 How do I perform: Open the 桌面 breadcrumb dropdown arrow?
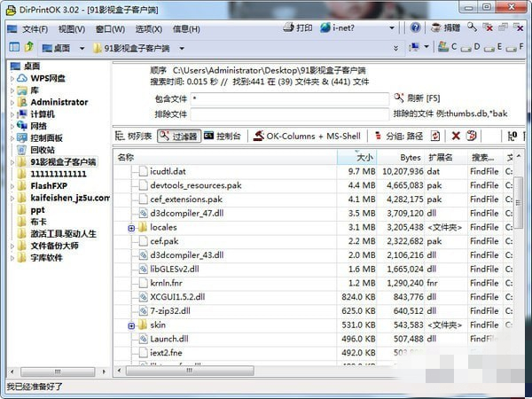click(82, 49)
